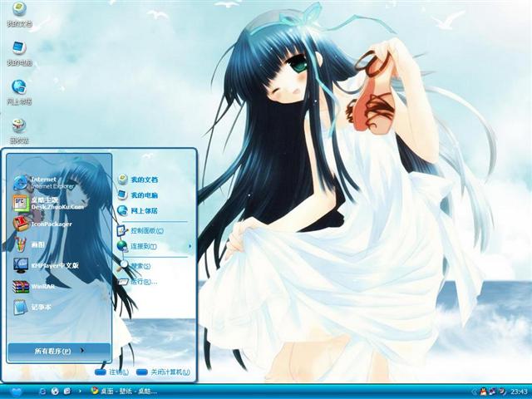Open 桌酷主题 Desk.ZhuoKu.Com start menu entry
Image resolution: width=532 pixels, height=399 pixels.
tap(48, 203)
